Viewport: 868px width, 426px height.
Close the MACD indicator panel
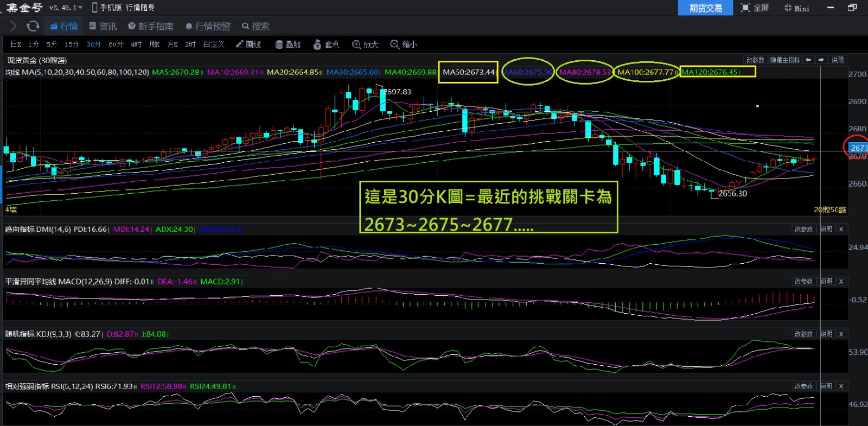pos(841,282)
